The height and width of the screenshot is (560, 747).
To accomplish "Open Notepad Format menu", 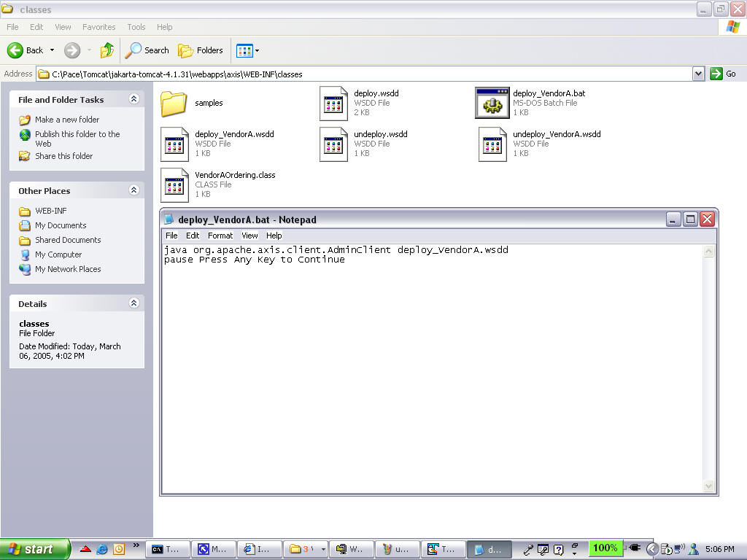I will pos(220,236).
